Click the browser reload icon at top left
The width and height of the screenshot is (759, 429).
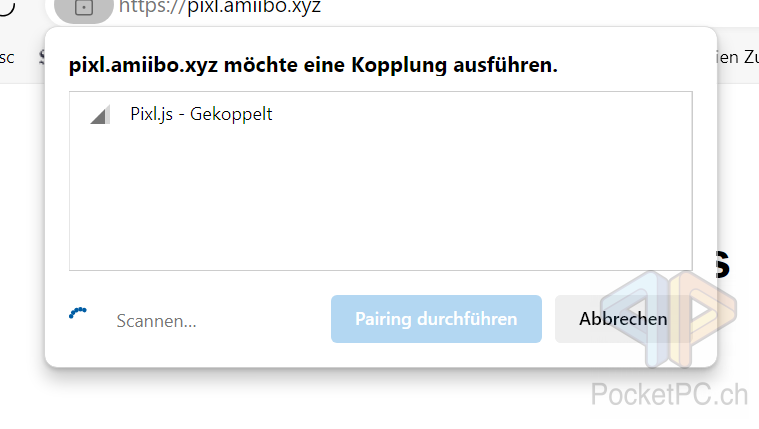pyautogui.click(x=6, y=7)
